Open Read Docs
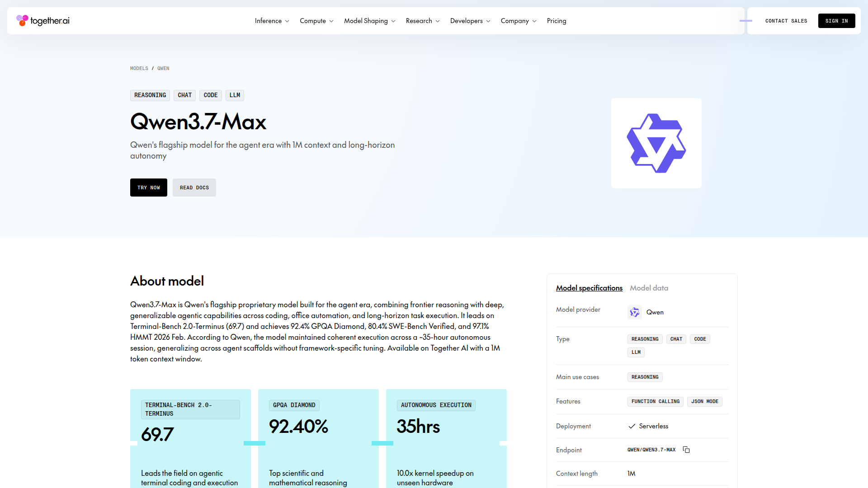868x488 pixels. coord(194,188)
